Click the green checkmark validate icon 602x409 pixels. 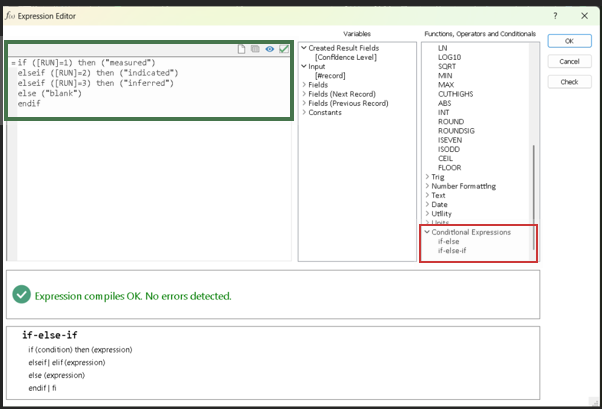pyautogui.click(x=284, y=49)
